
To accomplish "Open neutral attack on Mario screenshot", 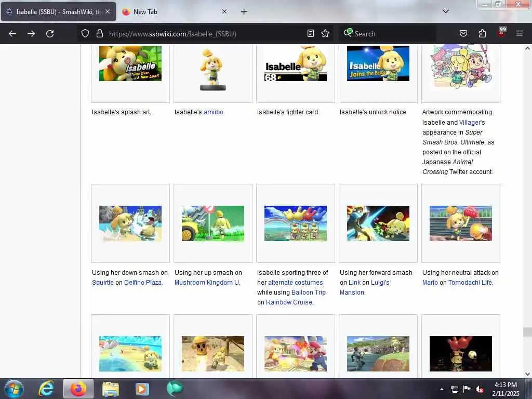I will click(x=461, y=223).
